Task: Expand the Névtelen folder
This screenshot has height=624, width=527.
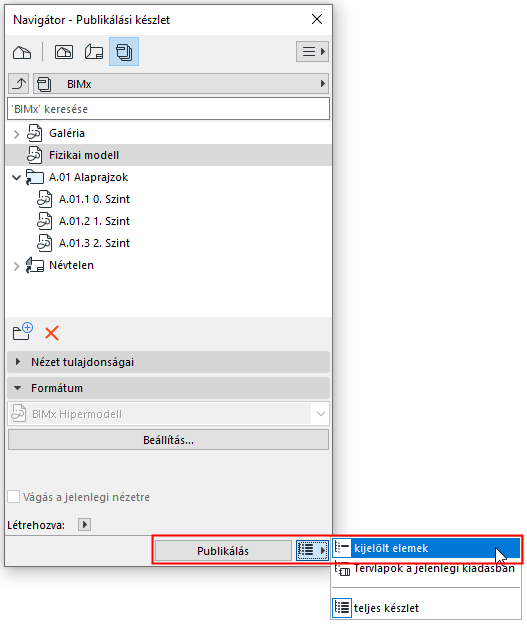Action: (16, 266)
